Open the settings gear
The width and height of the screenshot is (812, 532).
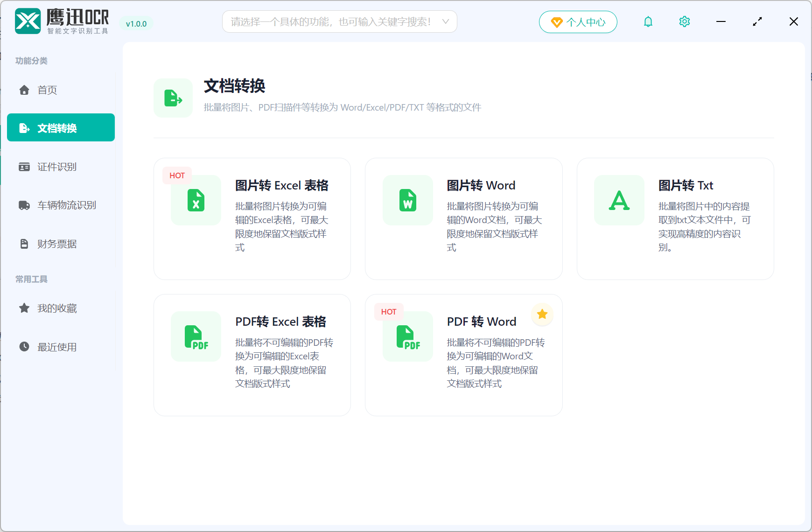point(684,21)
